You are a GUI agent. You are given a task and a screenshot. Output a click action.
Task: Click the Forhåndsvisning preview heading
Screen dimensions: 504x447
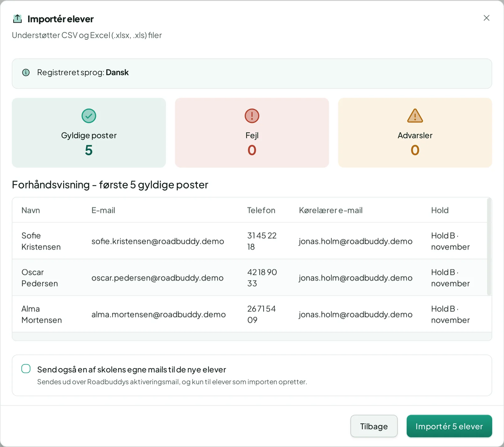(110, 185)
